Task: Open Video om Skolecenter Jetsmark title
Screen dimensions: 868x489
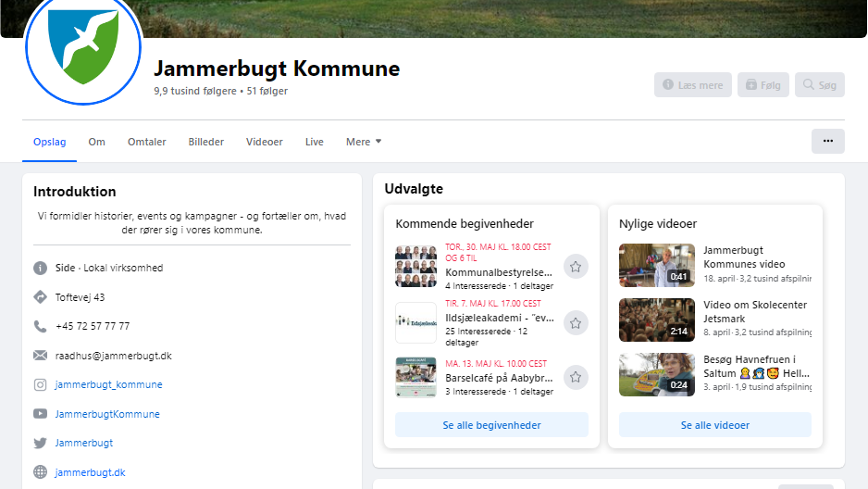Action: (x=755, y=312)
